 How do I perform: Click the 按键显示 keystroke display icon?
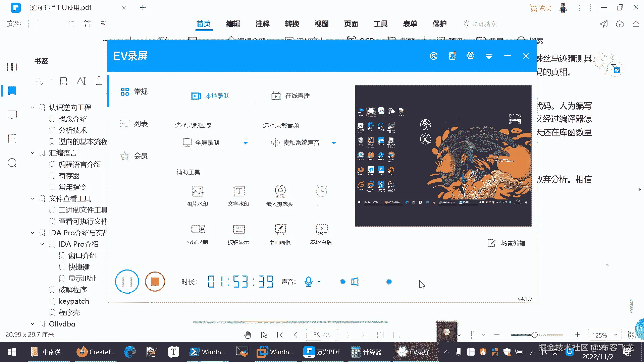pos(239,229)
